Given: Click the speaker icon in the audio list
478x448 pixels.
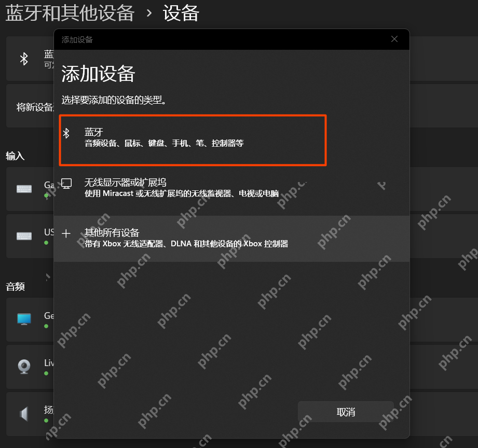Looking at the screenshot, I should [x=24, y=414].
